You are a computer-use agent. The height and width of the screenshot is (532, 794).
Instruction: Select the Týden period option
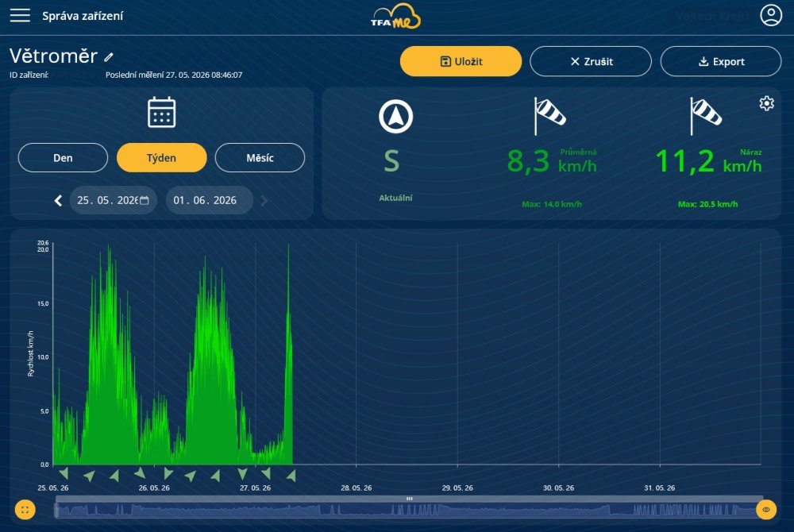point(161,158)
